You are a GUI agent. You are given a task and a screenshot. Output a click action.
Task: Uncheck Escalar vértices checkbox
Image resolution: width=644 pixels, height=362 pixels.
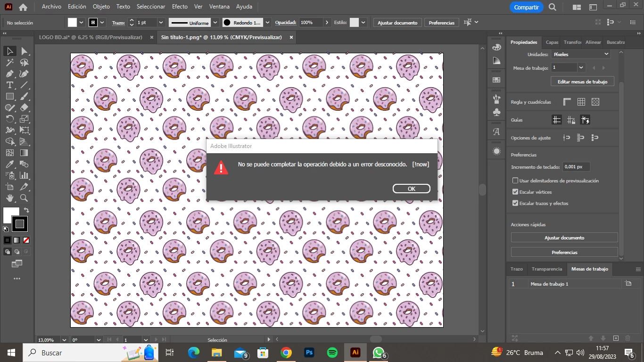pyautogui.click(x=515, y=192)
